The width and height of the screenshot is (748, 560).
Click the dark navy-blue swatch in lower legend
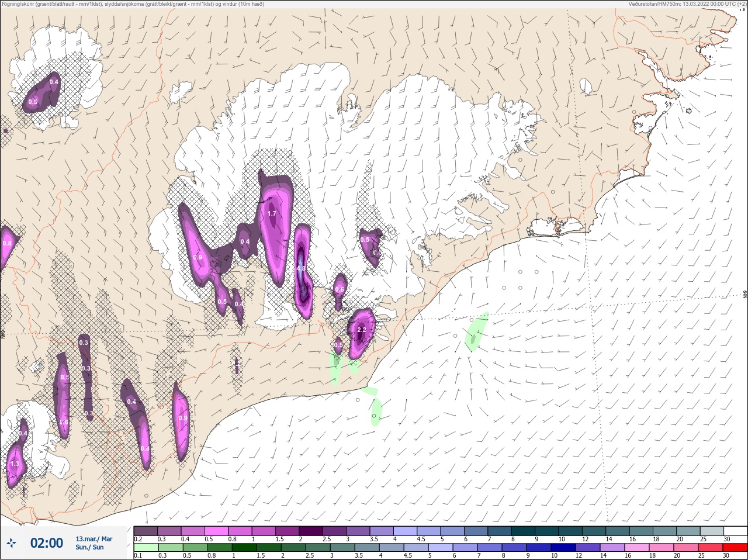coord(563,548)
